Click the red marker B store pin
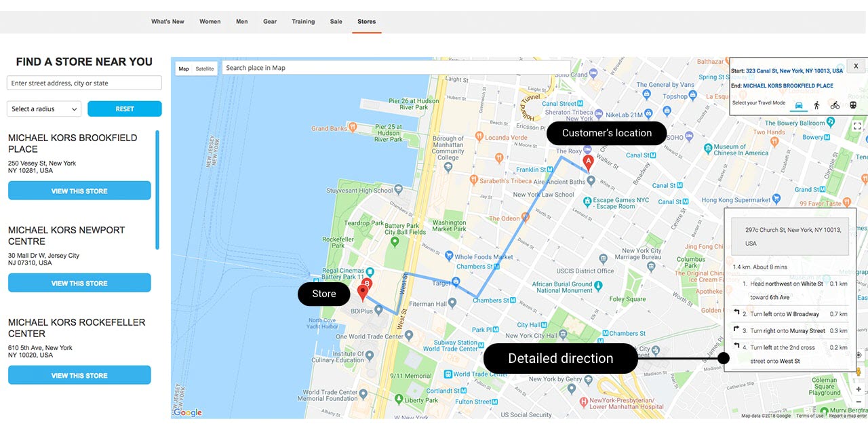This screenshot has width=868, height=426. [x=363, y=293]
